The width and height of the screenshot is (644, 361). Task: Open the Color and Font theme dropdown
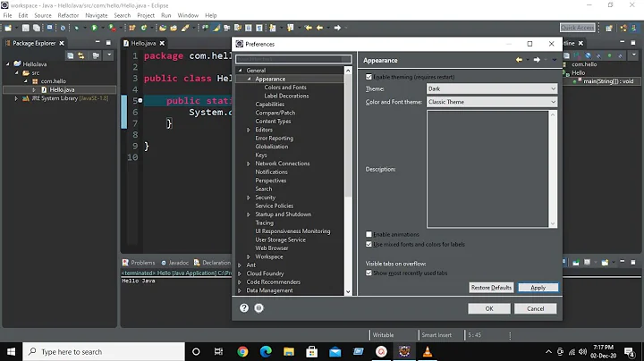tap(491, 102)
